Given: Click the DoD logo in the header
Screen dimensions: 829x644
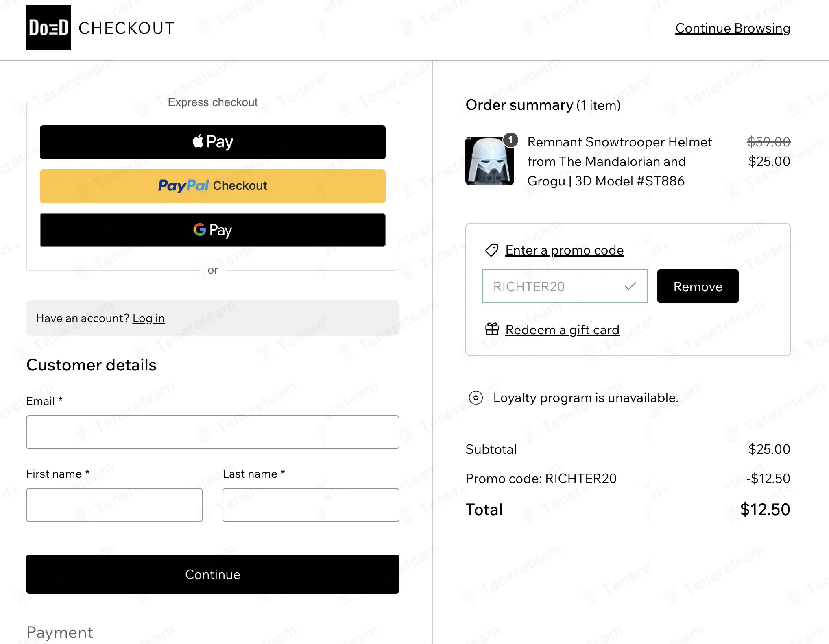Looking at the screenshot, I should click(x=49, y=28).
